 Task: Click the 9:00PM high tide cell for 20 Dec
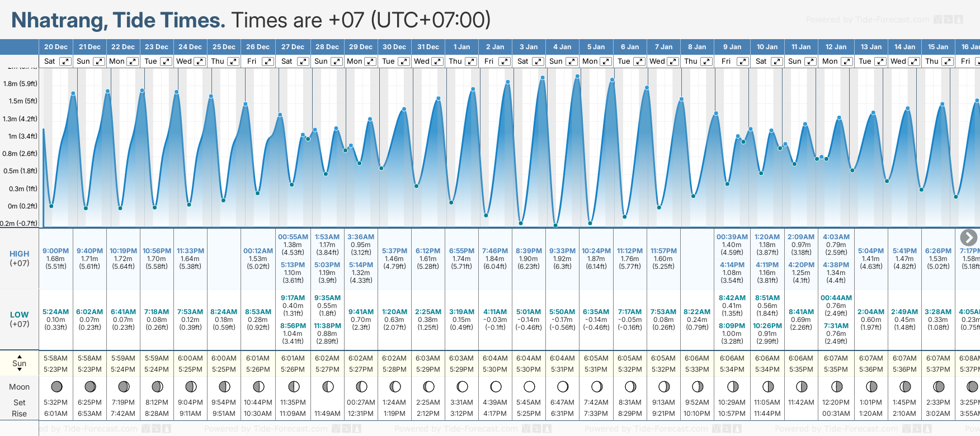[x=56, y=258]
